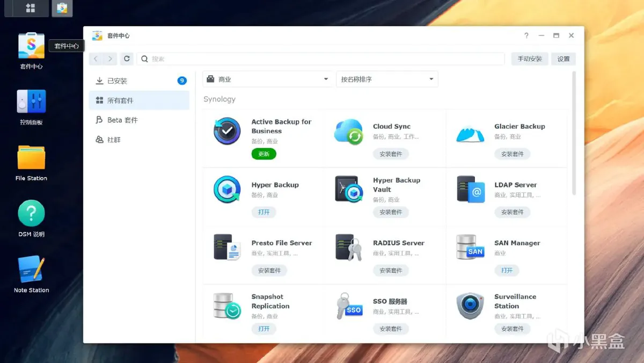The width and height of the screenshot is (644, 363).
Task: Open the DSM Help desktop icon
Action: pos(31,214)
